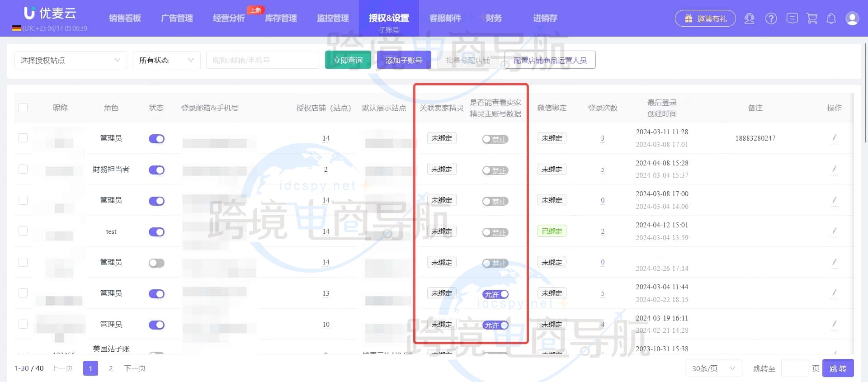The height and width of the screenshot is (382, 868).
Task: Edit the 財務担当者 row
Action: click(834, 169)
